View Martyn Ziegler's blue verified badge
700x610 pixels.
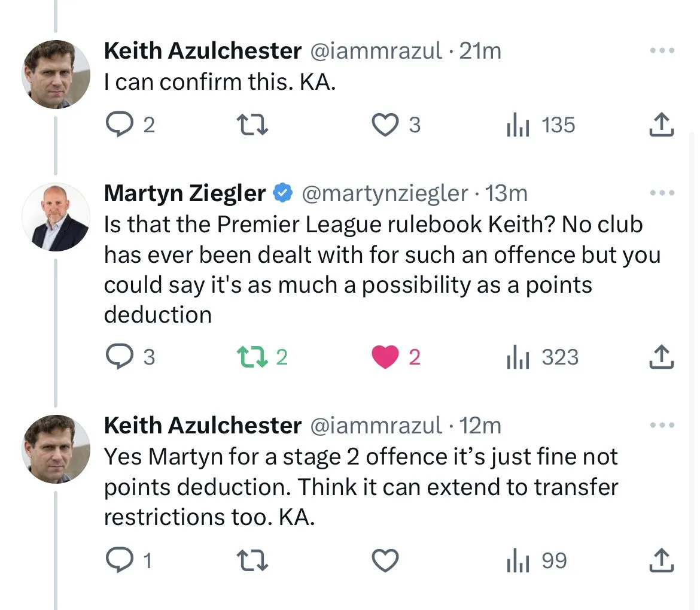tap(282, 193)
